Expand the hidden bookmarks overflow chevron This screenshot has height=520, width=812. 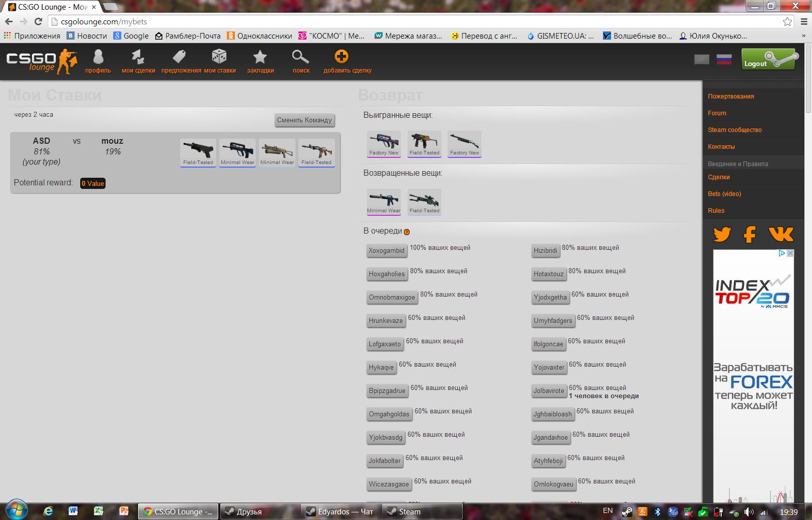[x=803, y=36]
